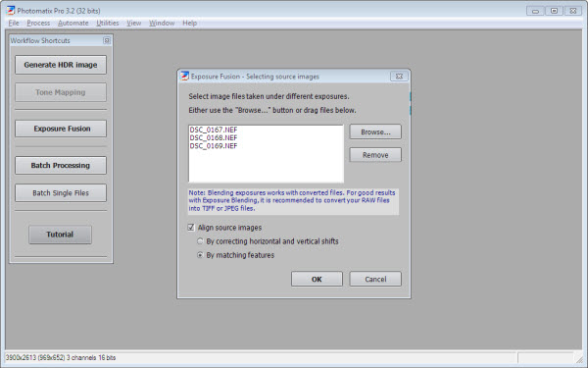Click the image dimensions status bar text
588x368 pixels.
[61, 357]
